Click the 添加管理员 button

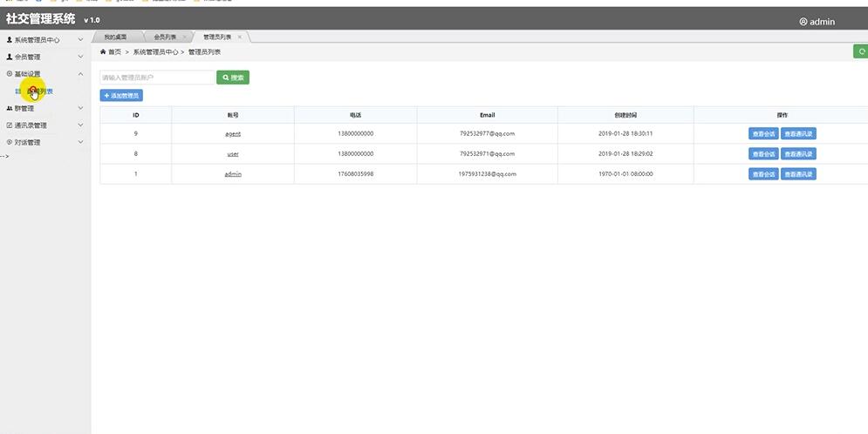tap(121, 95)
